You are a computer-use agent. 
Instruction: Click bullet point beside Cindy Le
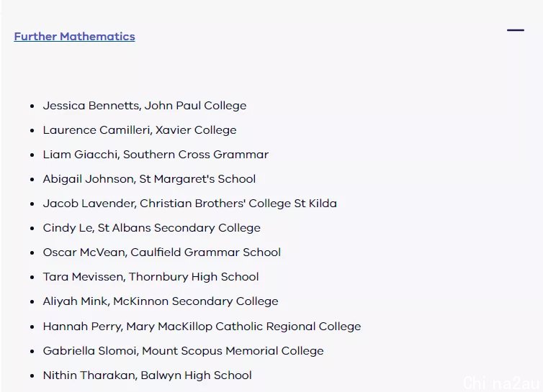point(32,228)
